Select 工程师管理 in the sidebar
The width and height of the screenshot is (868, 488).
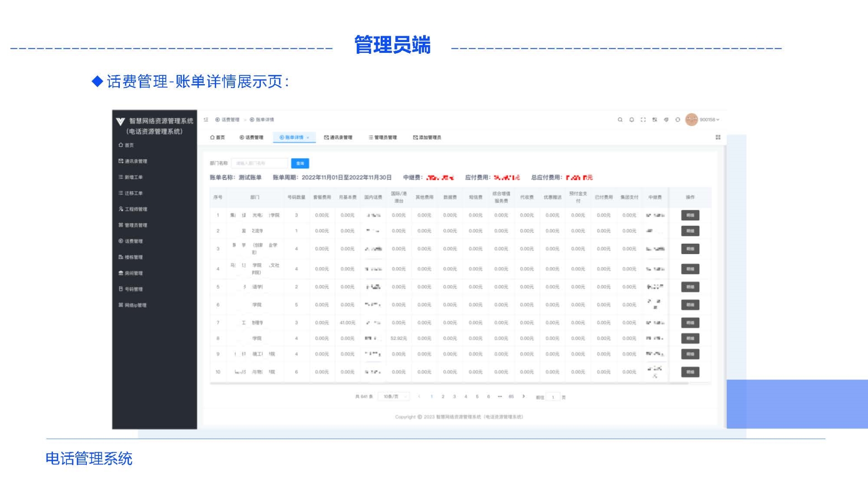click(133, 209)
